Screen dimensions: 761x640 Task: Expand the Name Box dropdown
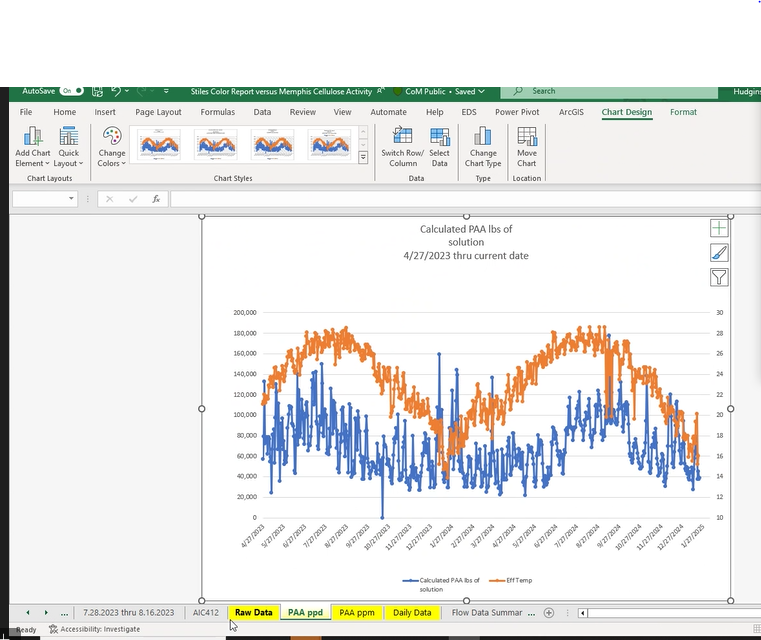[72, 199]
